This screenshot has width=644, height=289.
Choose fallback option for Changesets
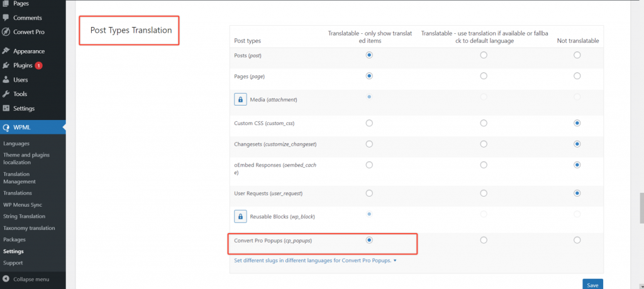coord(484,144)
